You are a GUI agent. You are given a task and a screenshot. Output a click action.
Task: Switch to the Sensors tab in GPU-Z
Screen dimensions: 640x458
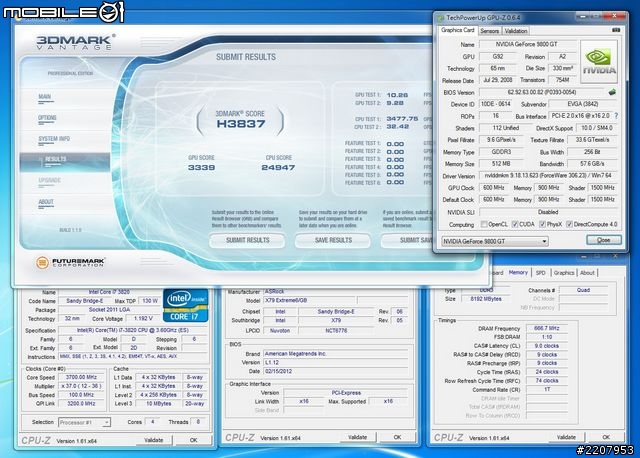click(489, 31)
